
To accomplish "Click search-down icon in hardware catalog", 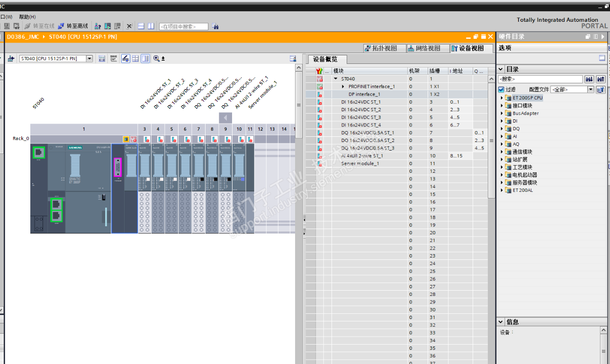I will (x=589, y=80).
